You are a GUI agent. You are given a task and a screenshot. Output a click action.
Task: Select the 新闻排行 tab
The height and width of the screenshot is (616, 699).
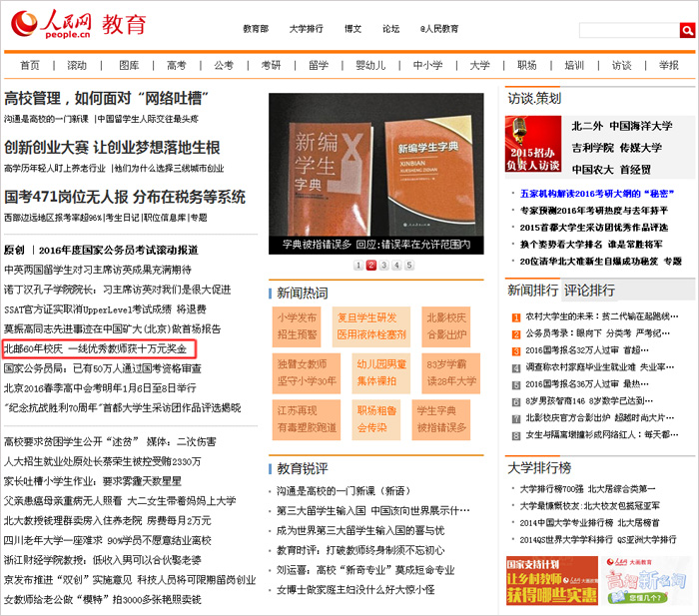(533, 291)
